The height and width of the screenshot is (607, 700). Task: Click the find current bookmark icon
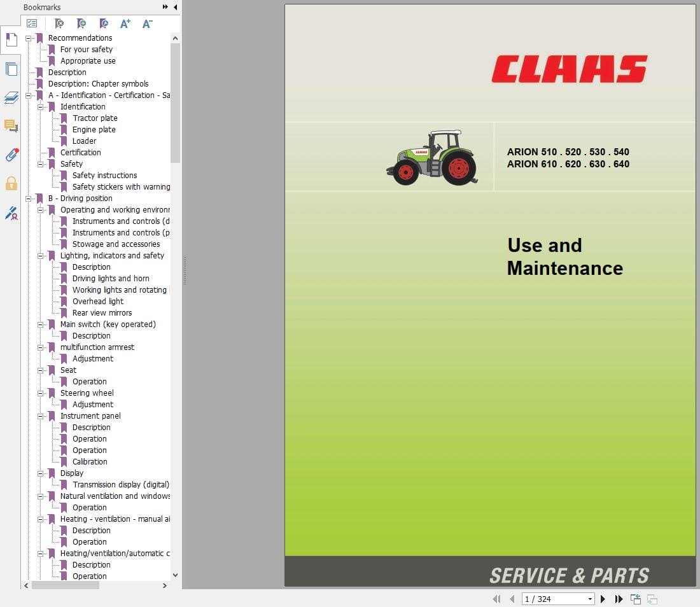(104, 23)
